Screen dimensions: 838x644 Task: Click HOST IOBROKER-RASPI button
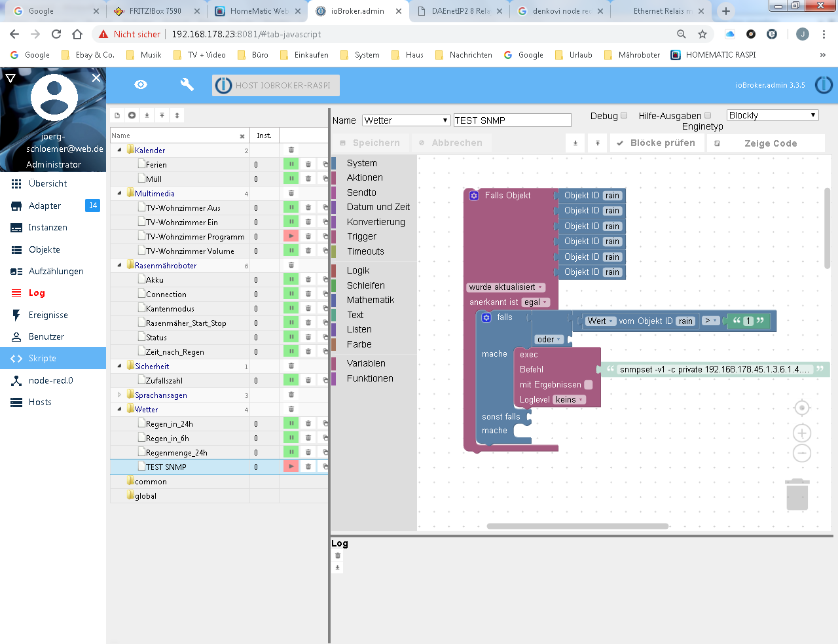(x=274, y=85)
